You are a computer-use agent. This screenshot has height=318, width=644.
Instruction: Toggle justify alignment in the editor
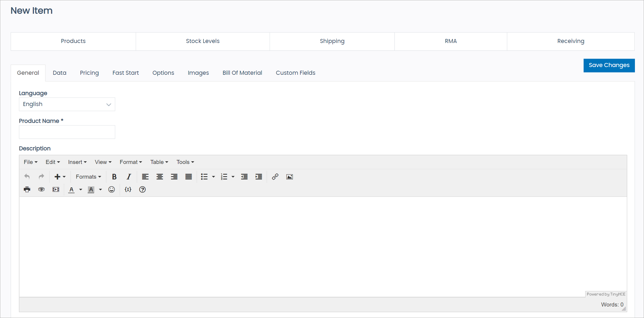click(188, 176)
